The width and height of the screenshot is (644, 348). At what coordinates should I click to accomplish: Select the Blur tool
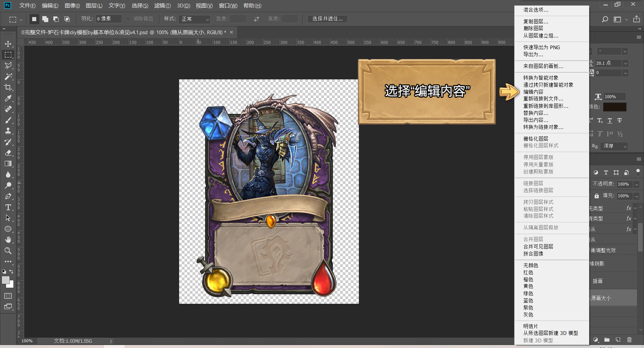[x=8, y=175]
